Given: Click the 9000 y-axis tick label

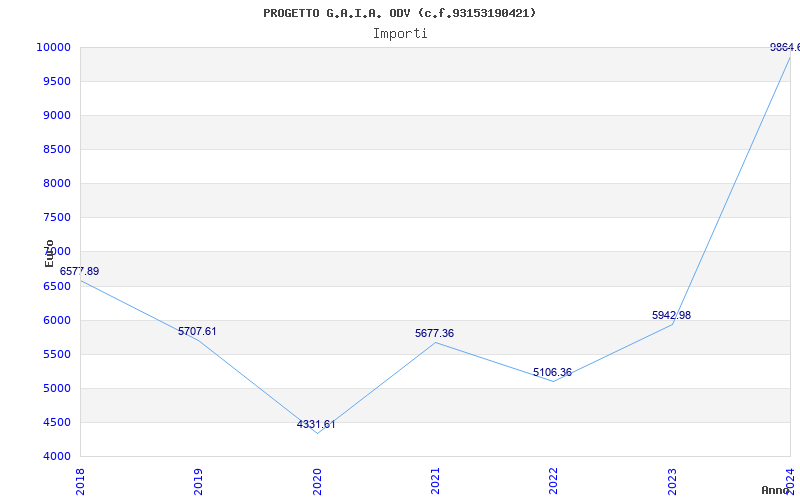Looking at the screenshot, I should coord(57,115).
